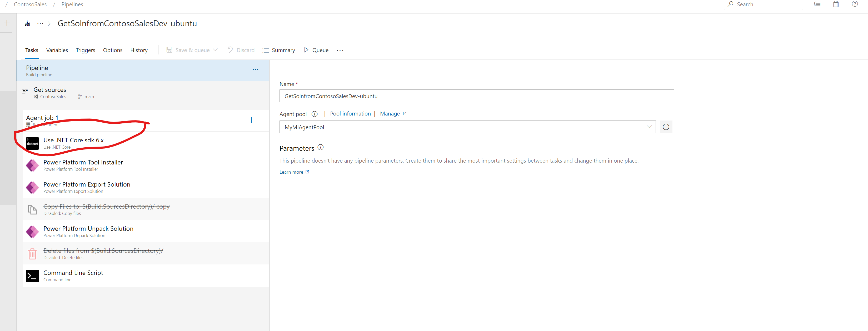868x331 pixels.
Task: Click the dotnet Use .NET Core sdk icon
Action: (32, 143)
